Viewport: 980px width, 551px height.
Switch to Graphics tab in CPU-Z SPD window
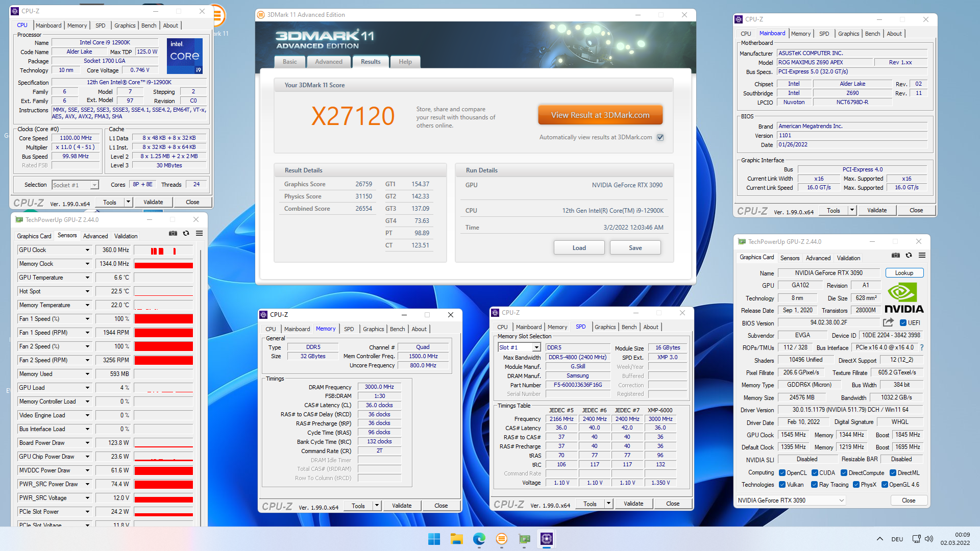click(605, 327)
